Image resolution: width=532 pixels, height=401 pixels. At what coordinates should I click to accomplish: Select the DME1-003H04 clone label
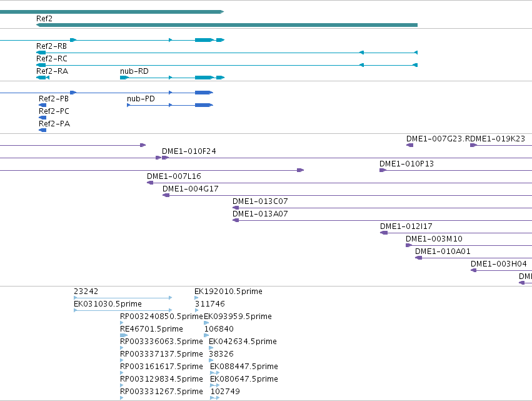pyautogui.click(x=499, y=265)
